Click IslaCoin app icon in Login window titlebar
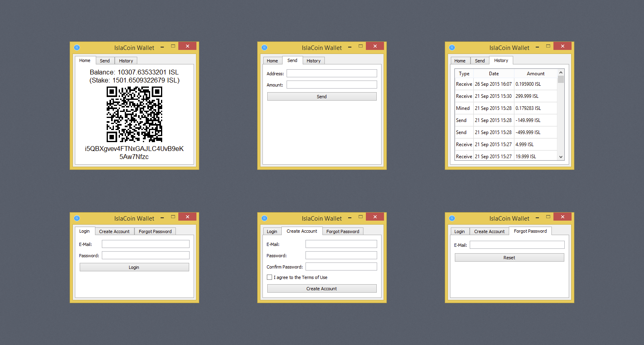This screenshot has width=644, height=345. point(77,218)
